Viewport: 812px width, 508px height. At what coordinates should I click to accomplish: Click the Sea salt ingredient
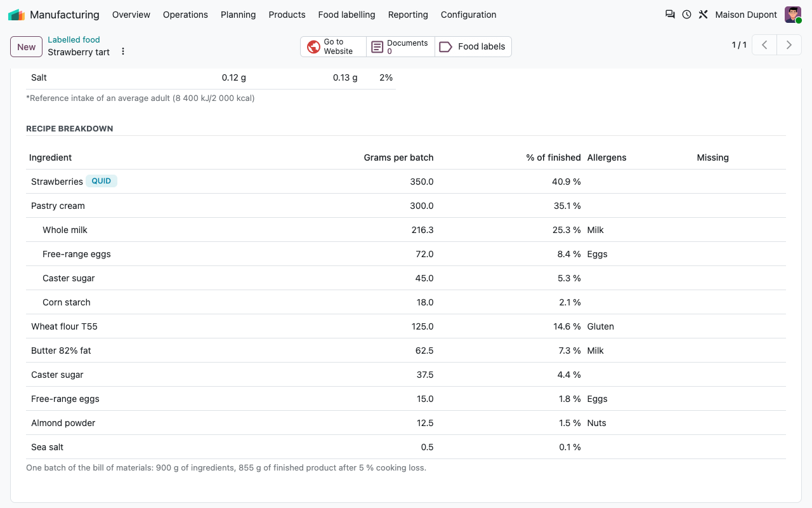point(47,447)
